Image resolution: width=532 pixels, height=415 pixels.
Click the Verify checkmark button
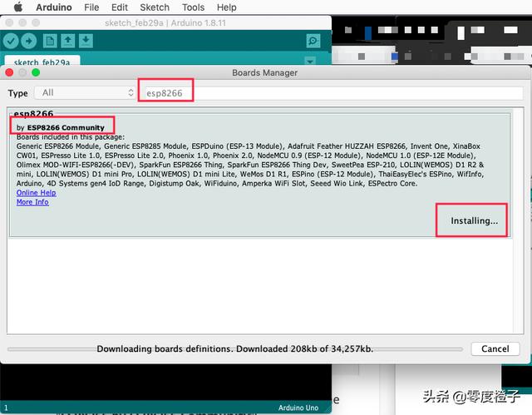[11, 41]
